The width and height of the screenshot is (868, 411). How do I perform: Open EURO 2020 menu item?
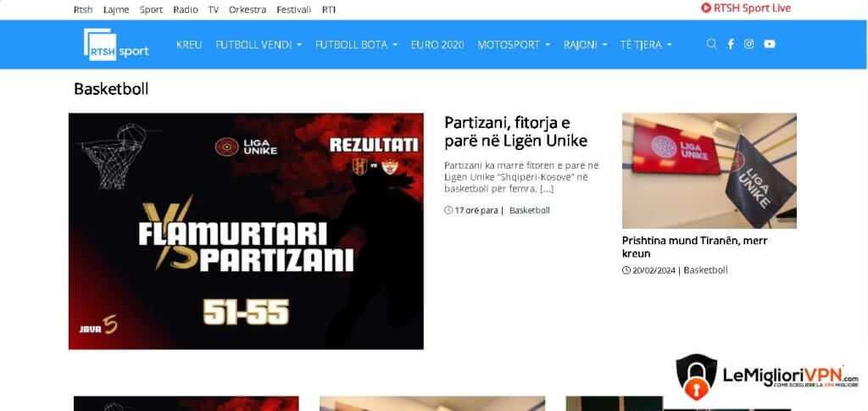point(437,45)
